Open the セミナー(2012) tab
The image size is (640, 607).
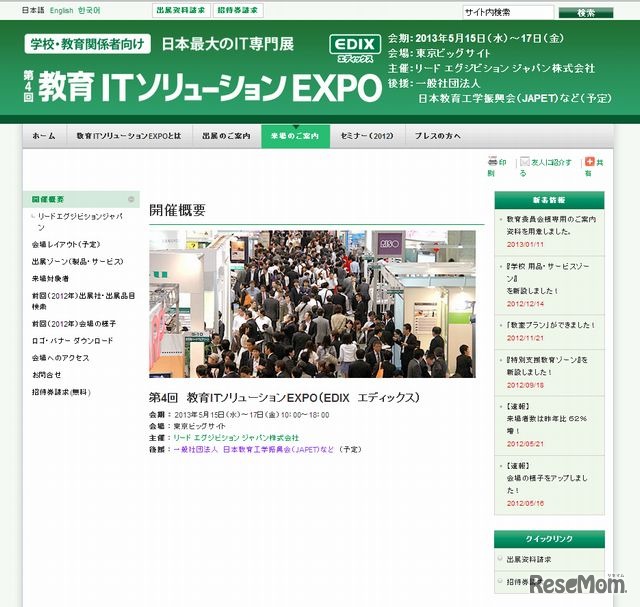pyautogui.click(x=367, y=136)
